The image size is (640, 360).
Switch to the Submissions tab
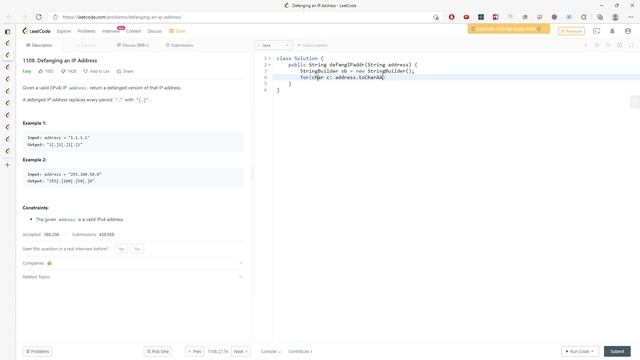(x=180, y=45)
